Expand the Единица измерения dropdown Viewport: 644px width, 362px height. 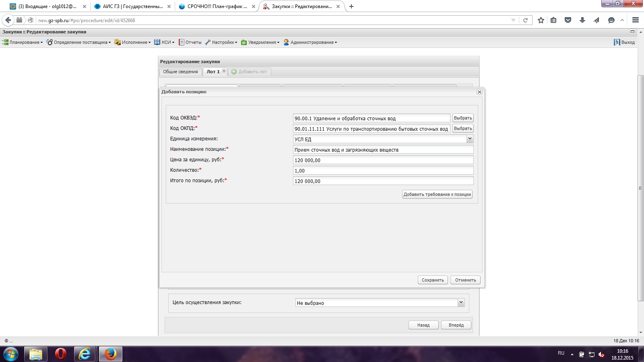click(470, 139)
